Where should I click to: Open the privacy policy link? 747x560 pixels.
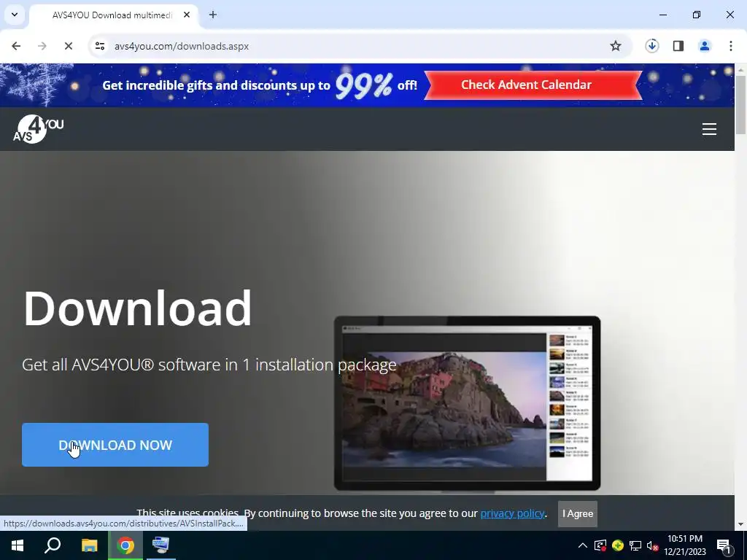(512, 513)
